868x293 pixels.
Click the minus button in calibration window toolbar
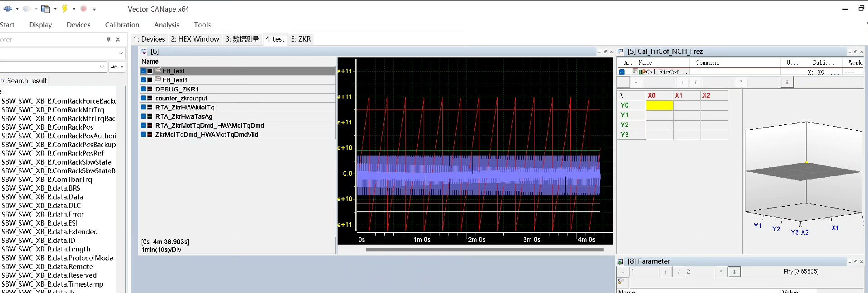[x=636, y=82]
